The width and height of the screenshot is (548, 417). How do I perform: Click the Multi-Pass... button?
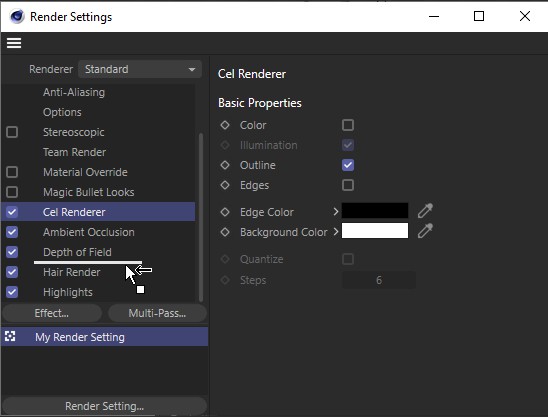(x=157, y=313)
